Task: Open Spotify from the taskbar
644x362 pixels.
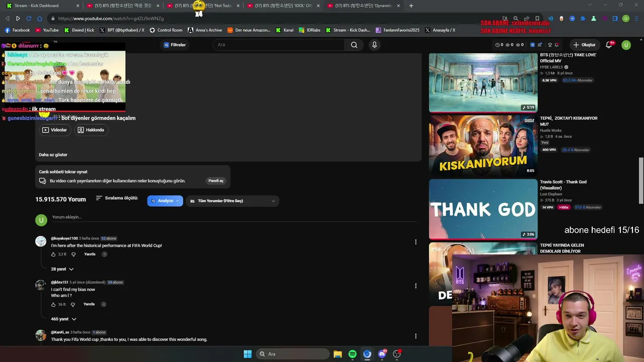Action: pyautogui.click(x=353, y=354)
